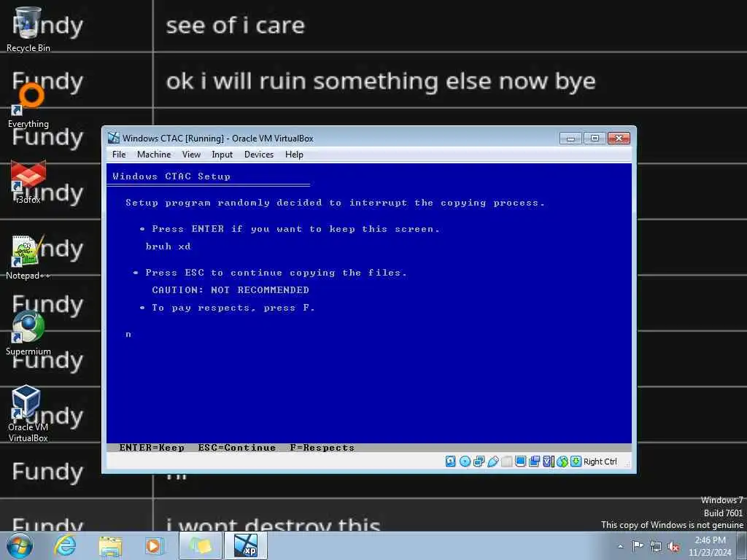Show hidden tray icons arrow
Image resolution: width=747 pixels, height=560 pixels.
(620, 546)
